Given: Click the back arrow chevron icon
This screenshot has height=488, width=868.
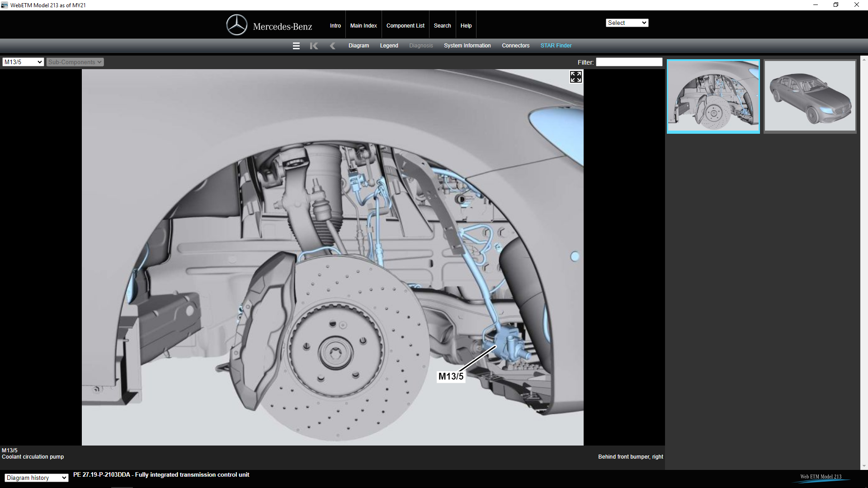Looking at the screenshot, I should click(333, 46).
